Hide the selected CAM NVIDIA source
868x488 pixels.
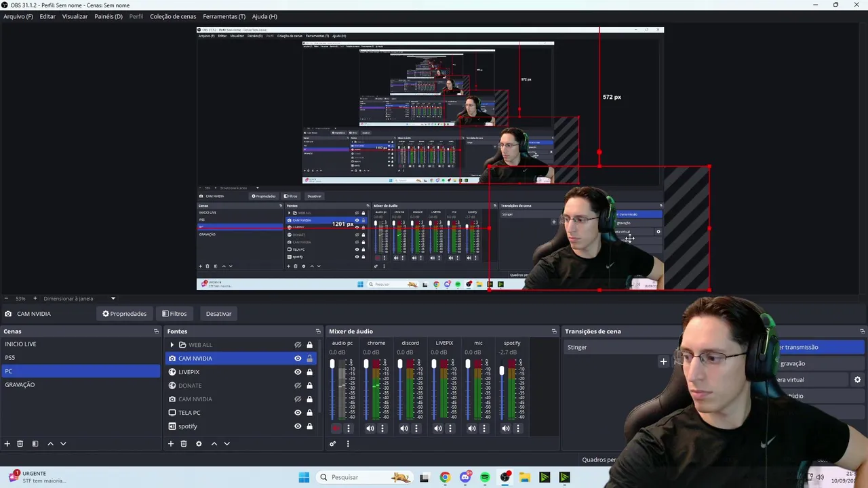point(298,359)
